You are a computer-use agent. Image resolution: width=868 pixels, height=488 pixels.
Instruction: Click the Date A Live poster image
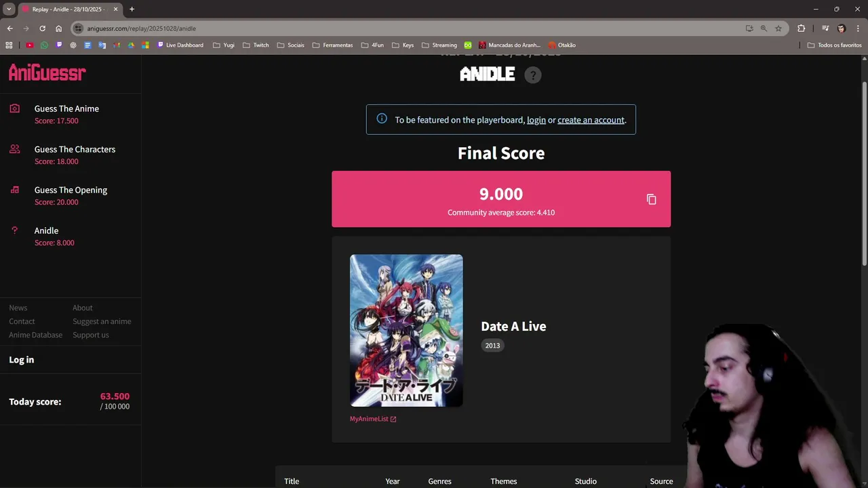coord(406,331)
